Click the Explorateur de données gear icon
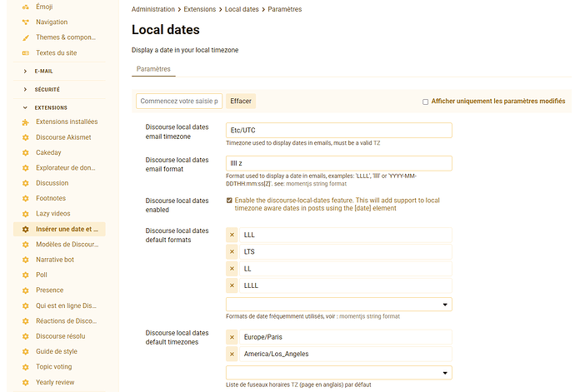Viewport: 575px width, 392px height. tap(25, 168)
